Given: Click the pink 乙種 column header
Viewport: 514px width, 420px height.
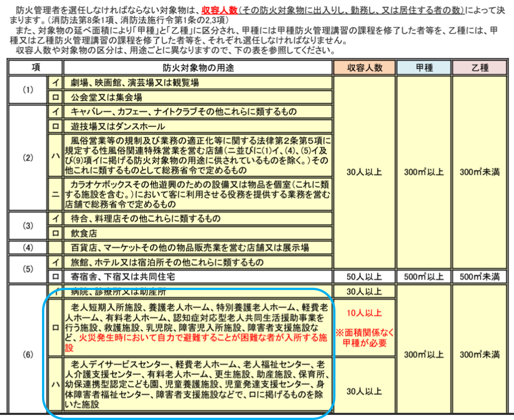Looking at the screenshot, I should (479, 68).
